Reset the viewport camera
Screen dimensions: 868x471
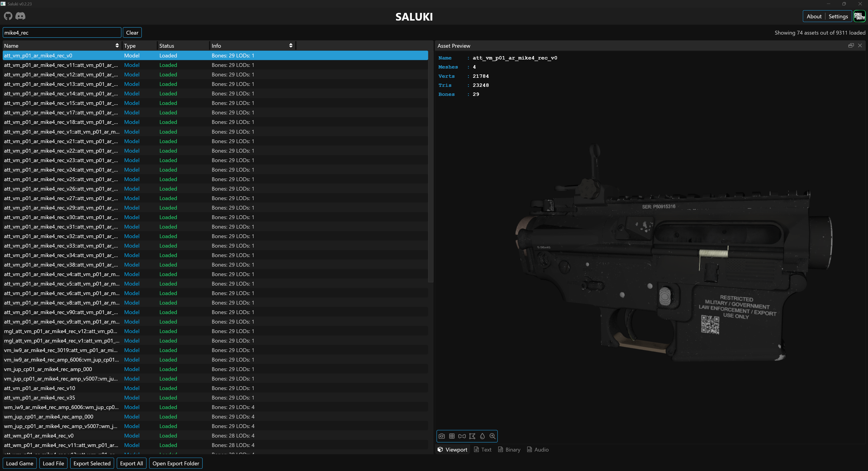442,436
